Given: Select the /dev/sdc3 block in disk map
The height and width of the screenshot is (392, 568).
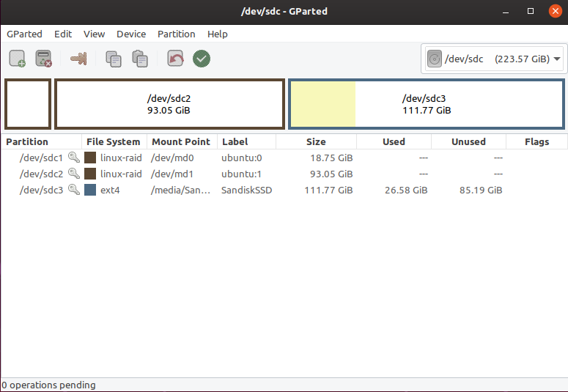Looking at the screenshot, I should pos(427,104).
